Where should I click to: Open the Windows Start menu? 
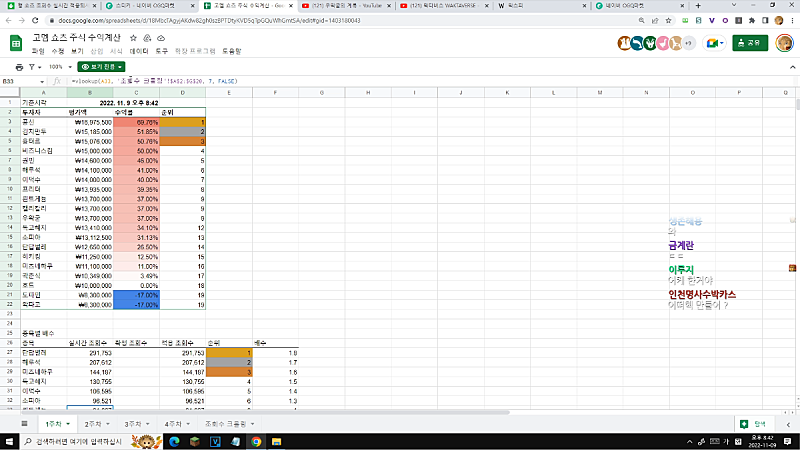coord(9,441)
